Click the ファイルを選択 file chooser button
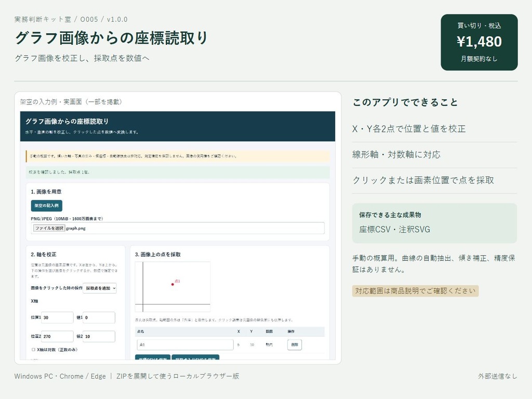The image size is (532, 399). [49, 229]
